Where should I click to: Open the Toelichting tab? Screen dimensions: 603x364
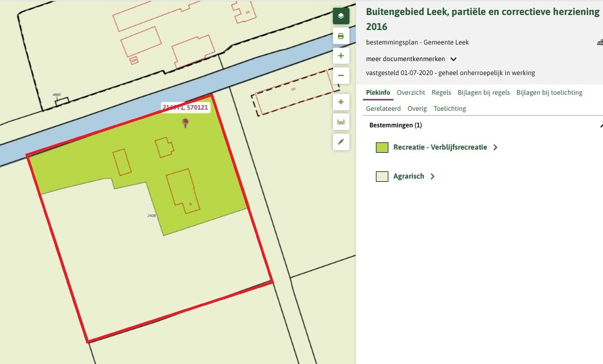tap(450, 109)
